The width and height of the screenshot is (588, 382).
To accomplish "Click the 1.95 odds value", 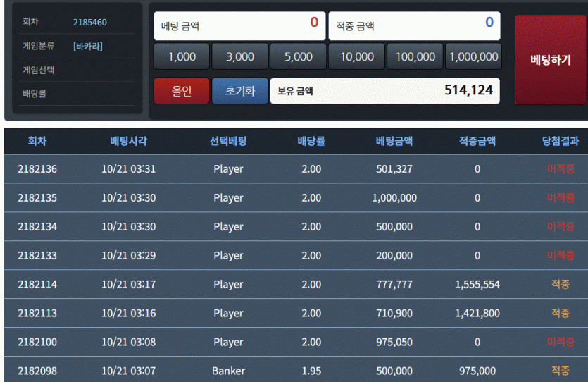I will coord(311,371).
